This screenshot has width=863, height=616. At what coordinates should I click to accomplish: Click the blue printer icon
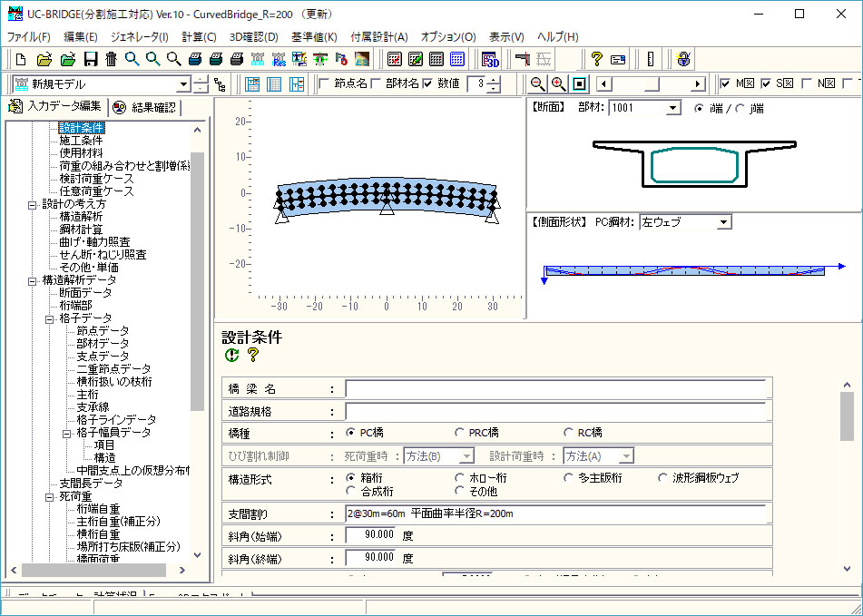click(195, 59)
